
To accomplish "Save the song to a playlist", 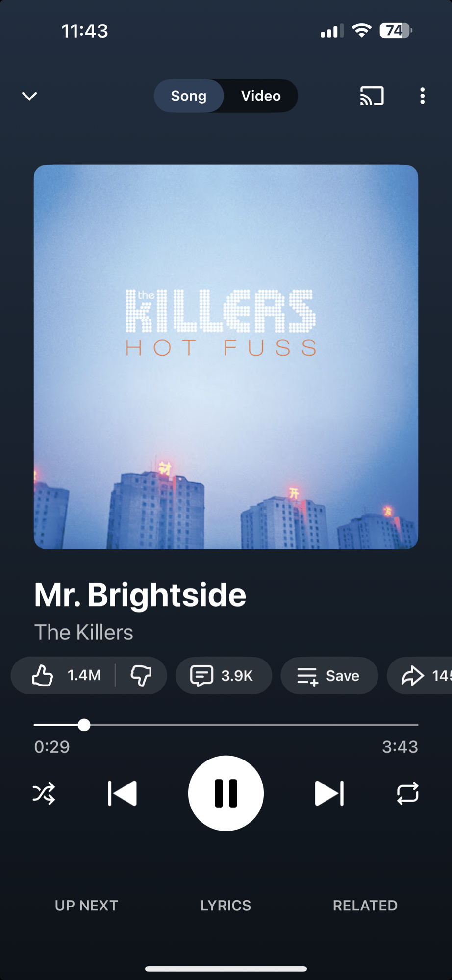I will coord(329,675).
